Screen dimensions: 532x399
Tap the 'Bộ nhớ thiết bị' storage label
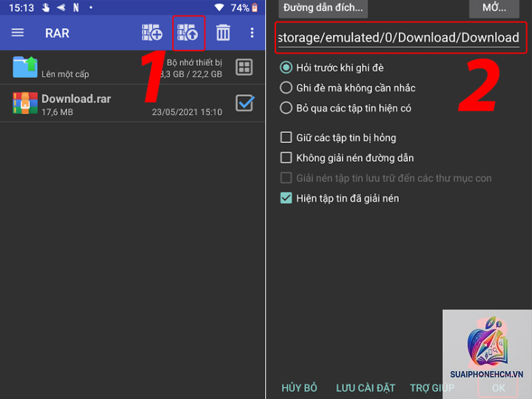[194, 63]
